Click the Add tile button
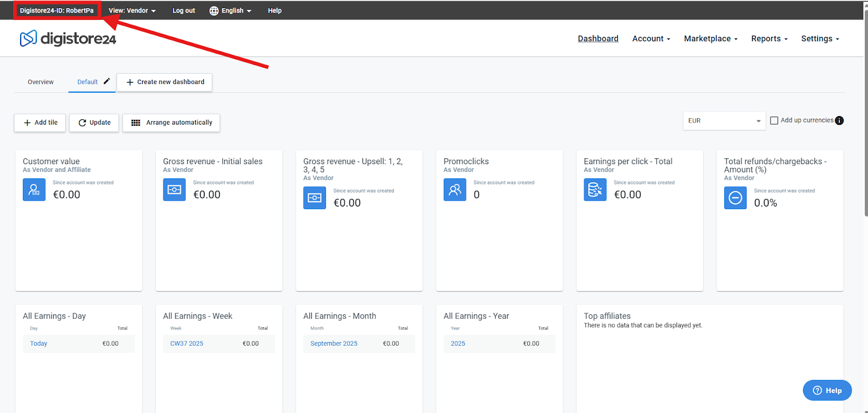 pos(40,122)
